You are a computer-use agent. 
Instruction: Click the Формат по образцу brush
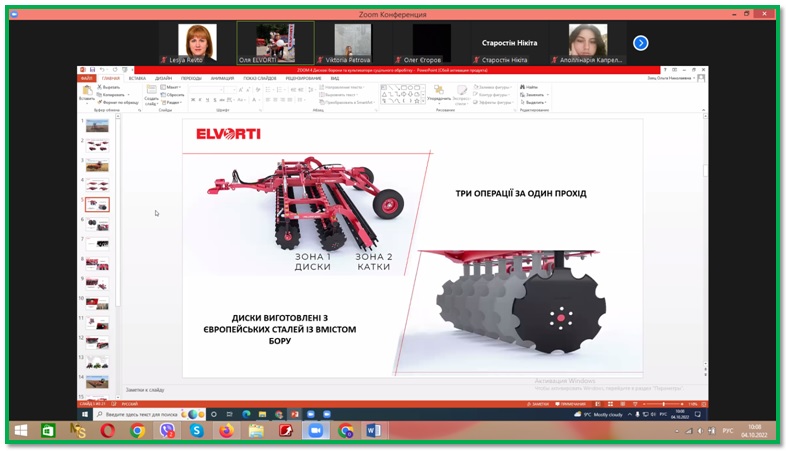click(118, 102)
